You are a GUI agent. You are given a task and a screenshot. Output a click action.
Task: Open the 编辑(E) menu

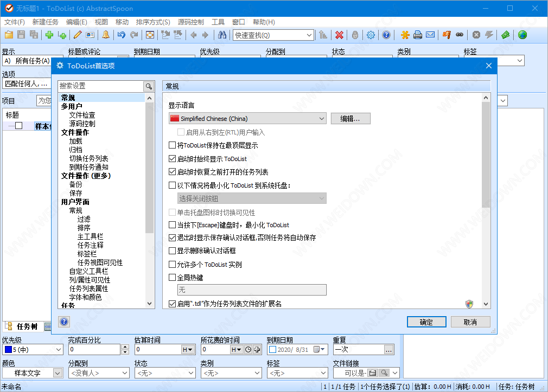point(77,22)
